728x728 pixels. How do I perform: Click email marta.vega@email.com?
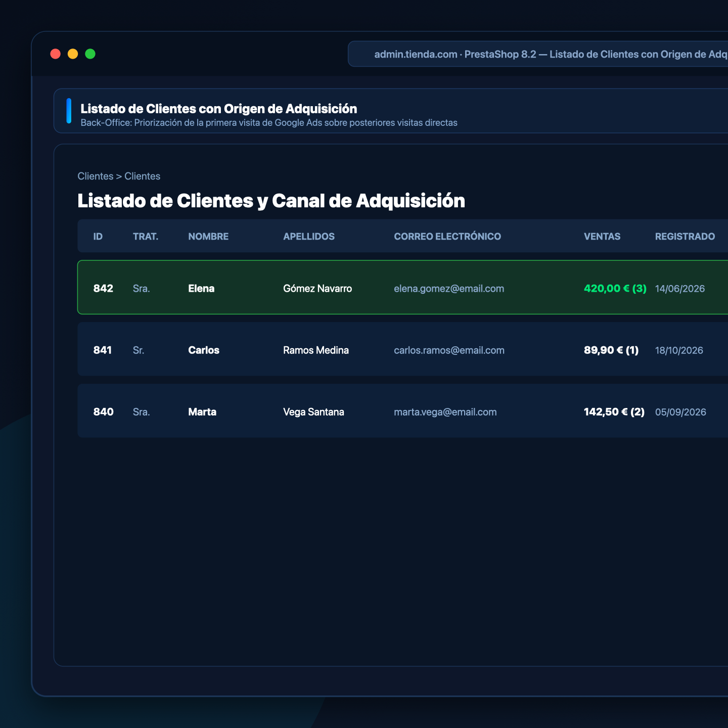point(445,412)
